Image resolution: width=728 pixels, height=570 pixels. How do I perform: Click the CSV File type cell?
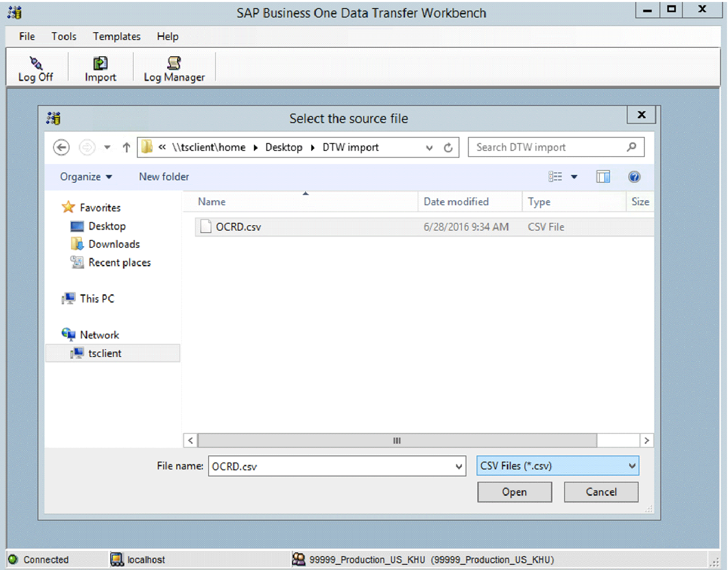click(546, 227)
